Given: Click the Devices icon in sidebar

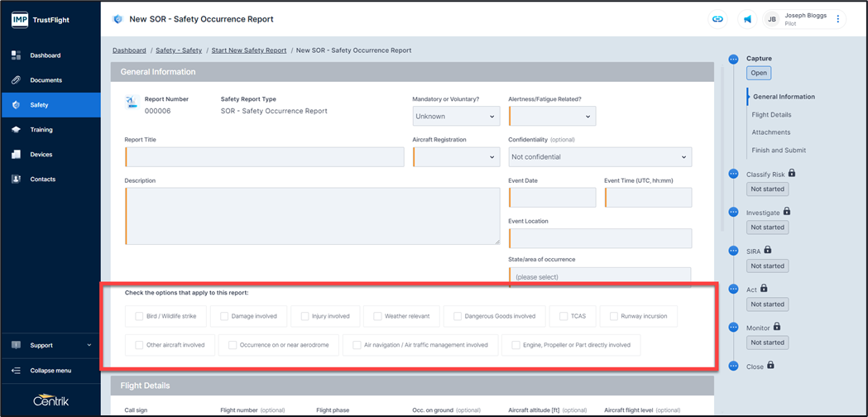Looking at the screenshot, I should [16, 155].
